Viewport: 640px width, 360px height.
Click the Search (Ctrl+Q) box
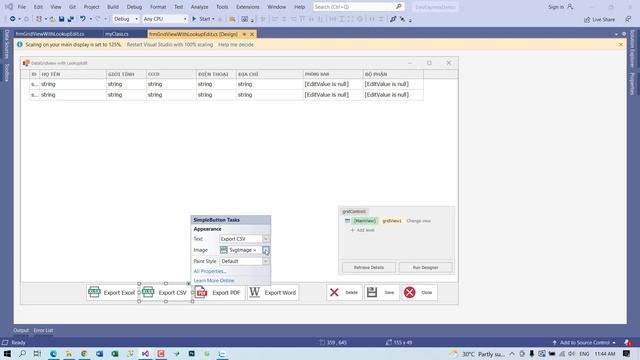click(x=358, y=7)
